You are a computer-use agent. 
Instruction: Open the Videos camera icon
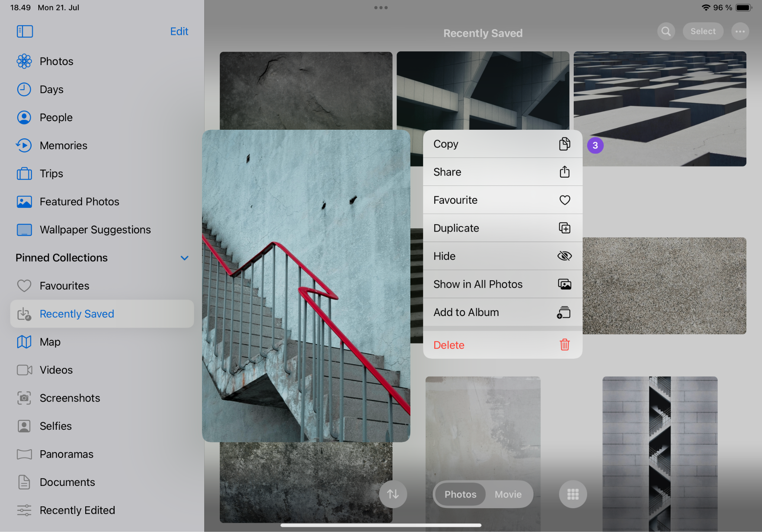pyautogui.click(x=24, y=370)
